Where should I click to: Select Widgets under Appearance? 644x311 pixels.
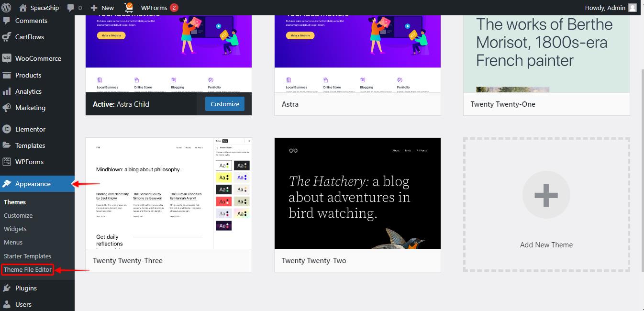coord(15,229)
